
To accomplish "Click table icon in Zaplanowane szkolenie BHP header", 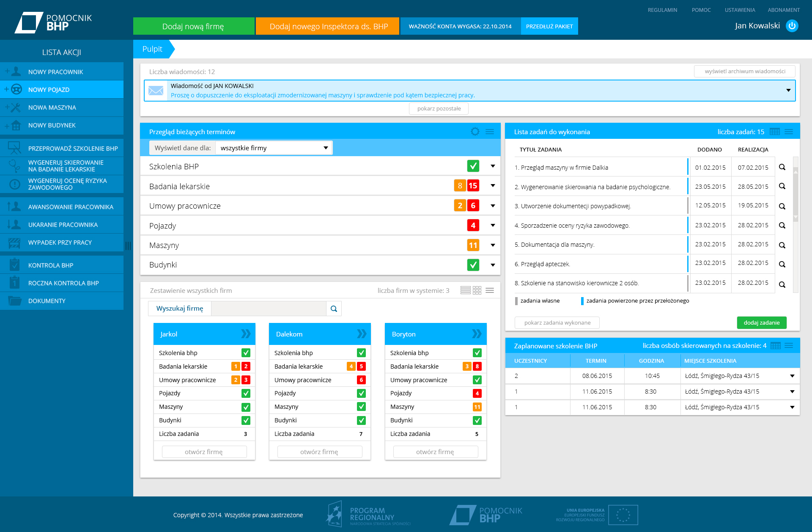I will pos(776,346).
